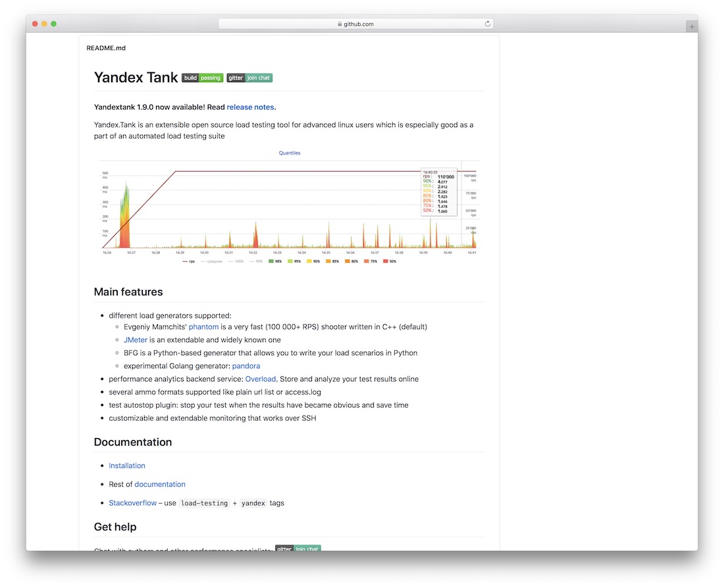The image size is (724, 588).
Task: Open the Installation documentation link
Action: [127, 466]
